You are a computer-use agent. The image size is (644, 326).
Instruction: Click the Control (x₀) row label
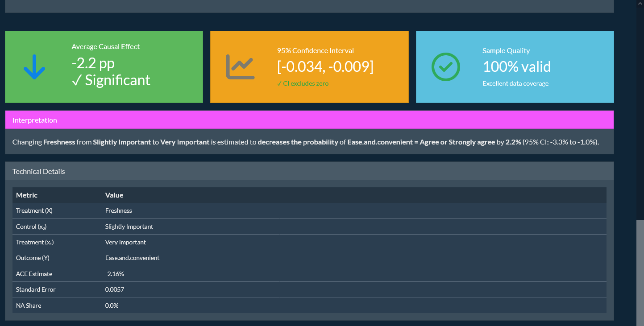(31, 227)
